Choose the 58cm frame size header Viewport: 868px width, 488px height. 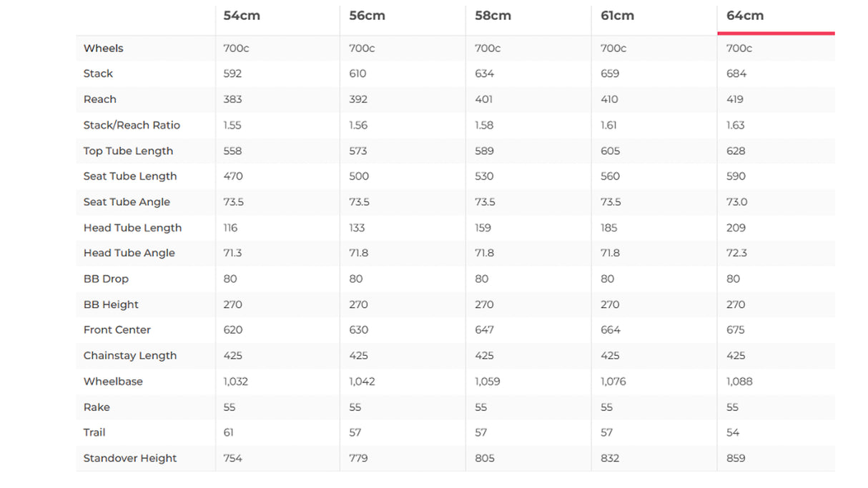tap(493, 16)
